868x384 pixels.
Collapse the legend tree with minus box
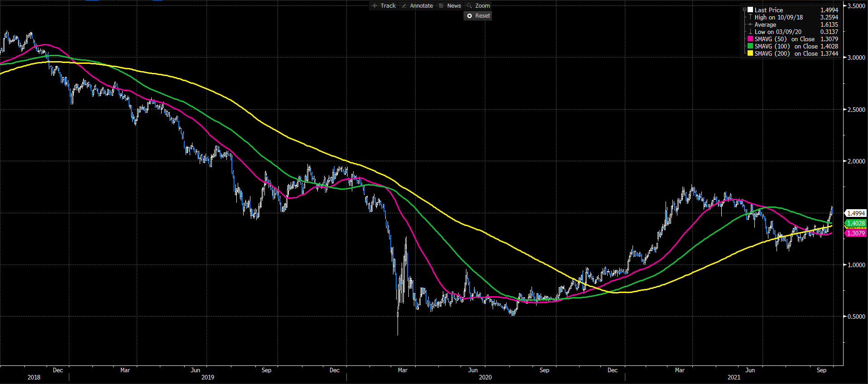click(x=744, y=10)
